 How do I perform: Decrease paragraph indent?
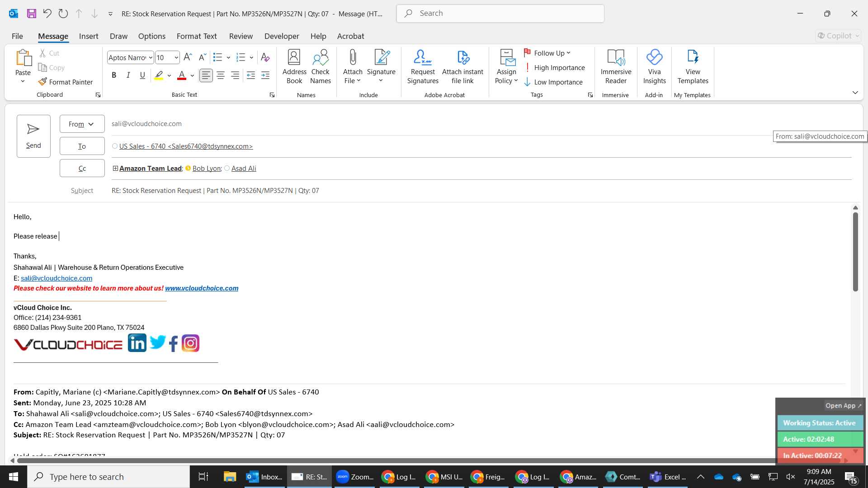[251, 75]
